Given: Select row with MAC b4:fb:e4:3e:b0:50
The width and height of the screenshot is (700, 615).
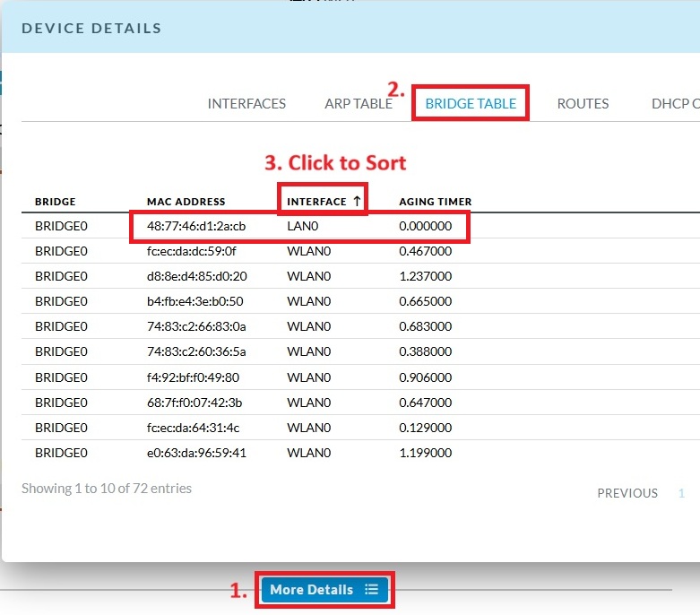Looking at the screenshot, I should coord(196,302).
